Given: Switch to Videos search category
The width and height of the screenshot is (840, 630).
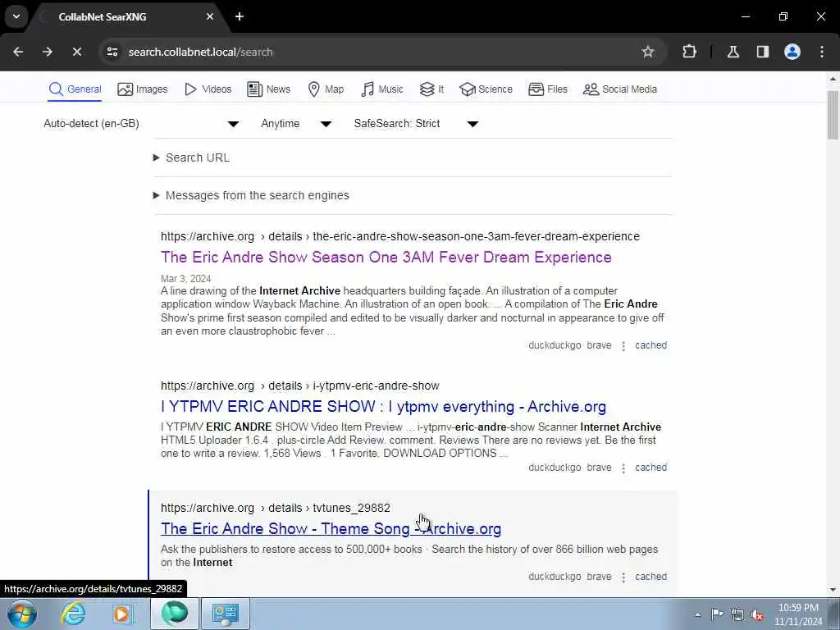Looking at the screenshot, I should tap(208, 89).
